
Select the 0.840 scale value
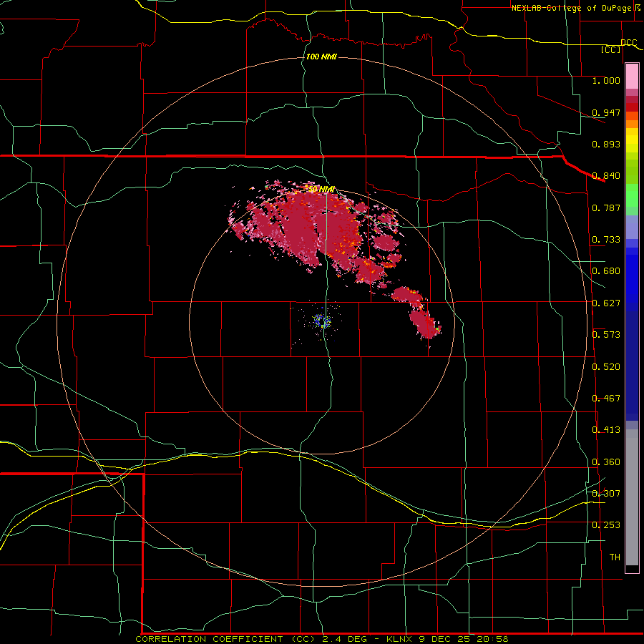click(x=606, y=176)
